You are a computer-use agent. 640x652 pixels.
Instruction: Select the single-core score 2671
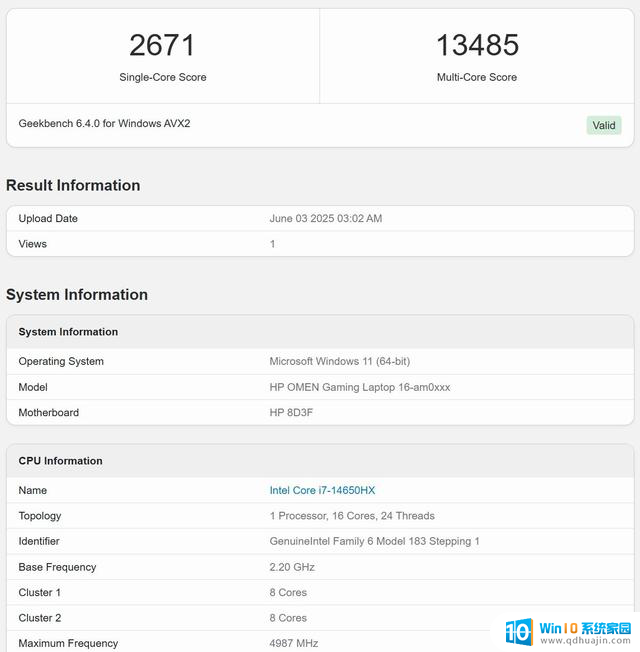click(x=162, y=45)
